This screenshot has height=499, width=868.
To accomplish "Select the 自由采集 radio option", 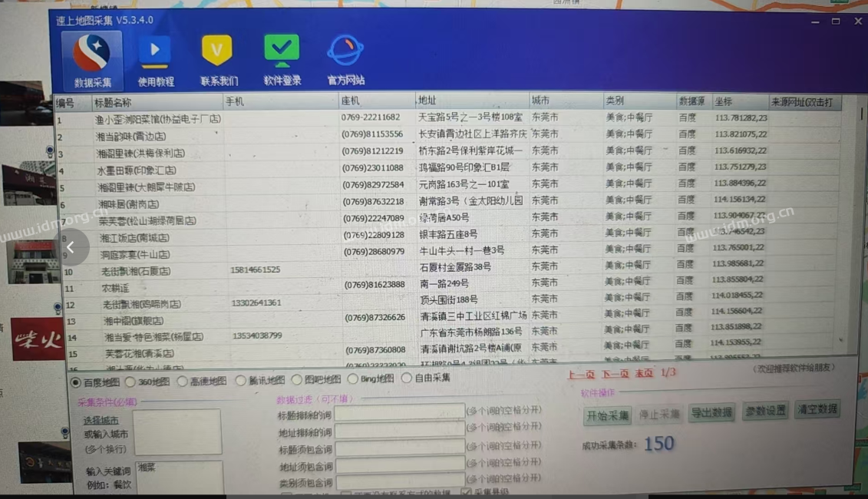I will point(406,378).
